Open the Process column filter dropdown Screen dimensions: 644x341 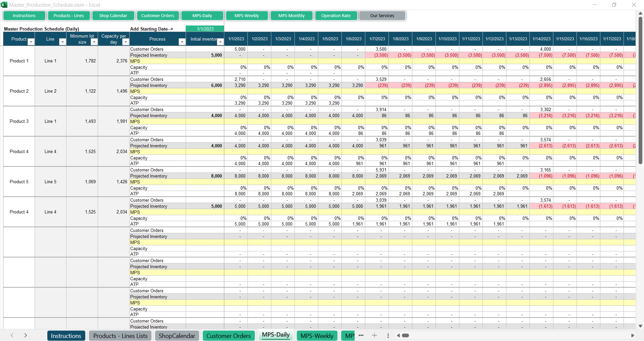tap(182, 42)
